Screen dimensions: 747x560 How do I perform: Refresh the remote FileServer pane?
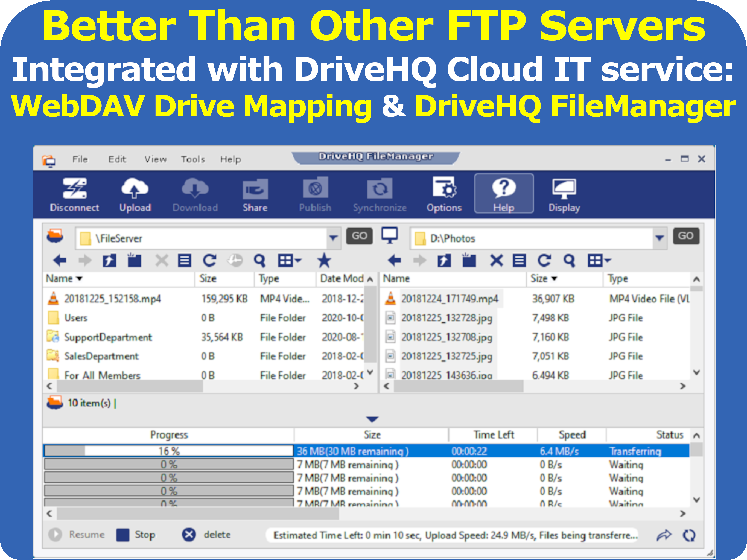click(x=209, y=260)
